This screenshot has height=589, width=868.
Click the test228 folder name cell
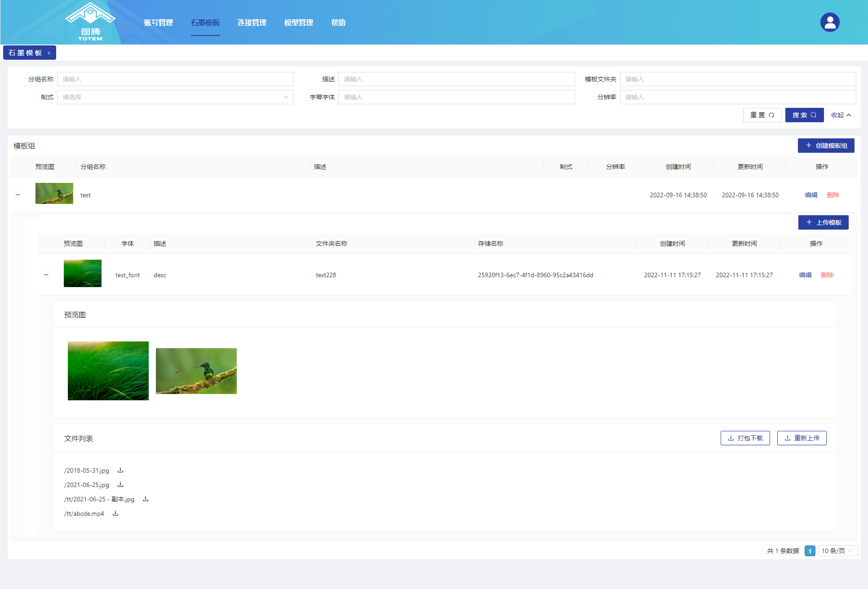(x=326, y=275)
